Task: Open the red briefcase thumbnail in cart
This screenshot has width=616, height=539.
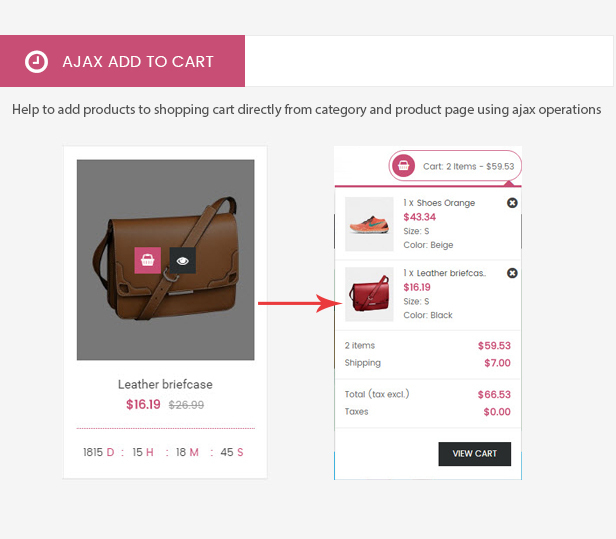Action: click(369, 294)
